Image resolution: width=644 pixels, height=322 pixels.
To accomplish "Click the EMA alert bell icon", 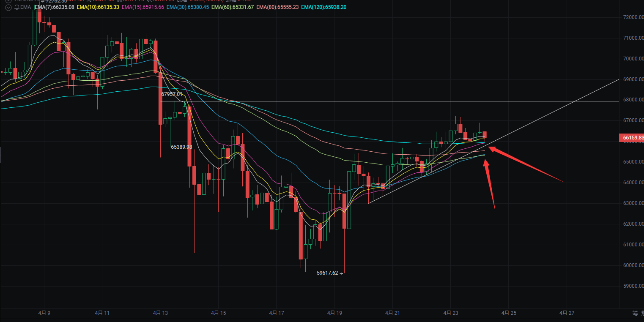I will point(17,7).
